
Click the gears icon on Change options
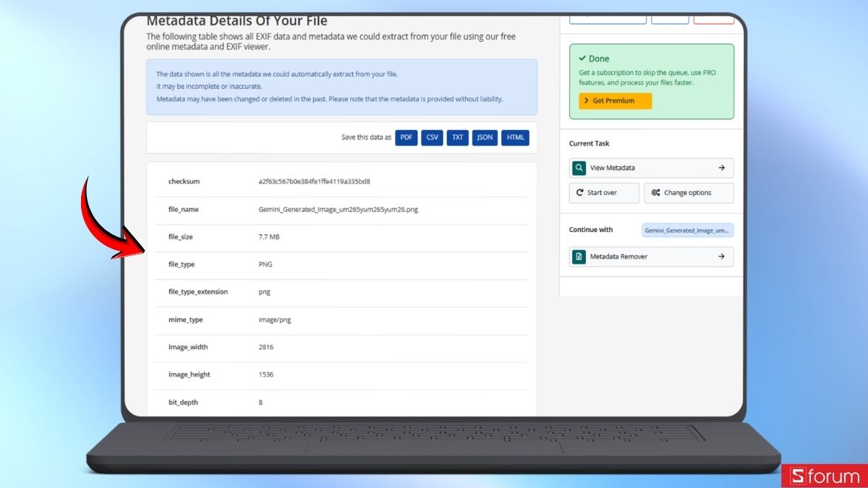[x=655, y=193]
